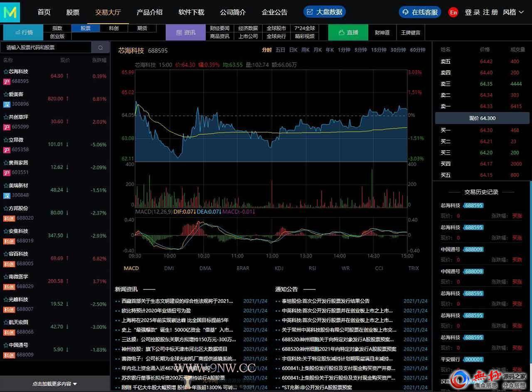The width and height of the screenshot is (532, 392).
Task: Star 芯海科技 in the stock list
Action: (6, 71)
